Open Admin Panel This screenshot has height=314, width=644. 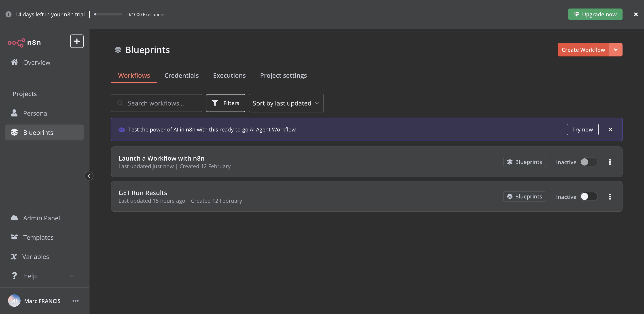(x=44, y=218)
